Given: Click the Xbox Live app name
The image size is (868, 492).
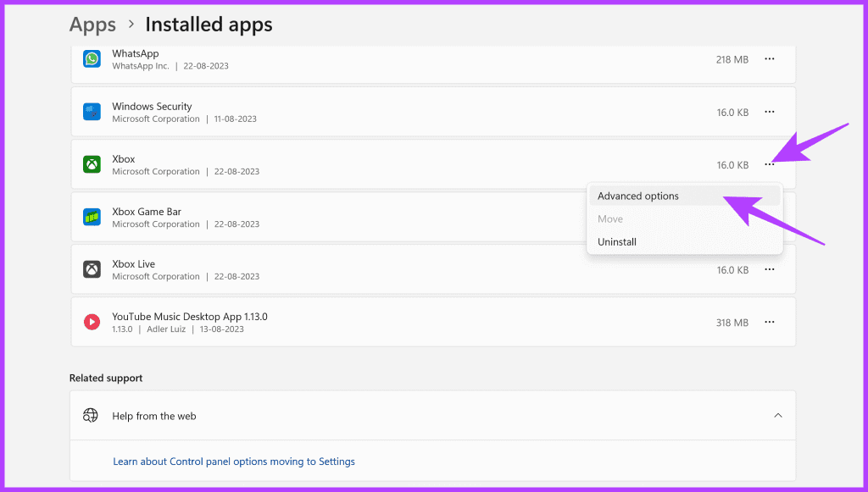Looking at the screenshot, I should (133, 263).
